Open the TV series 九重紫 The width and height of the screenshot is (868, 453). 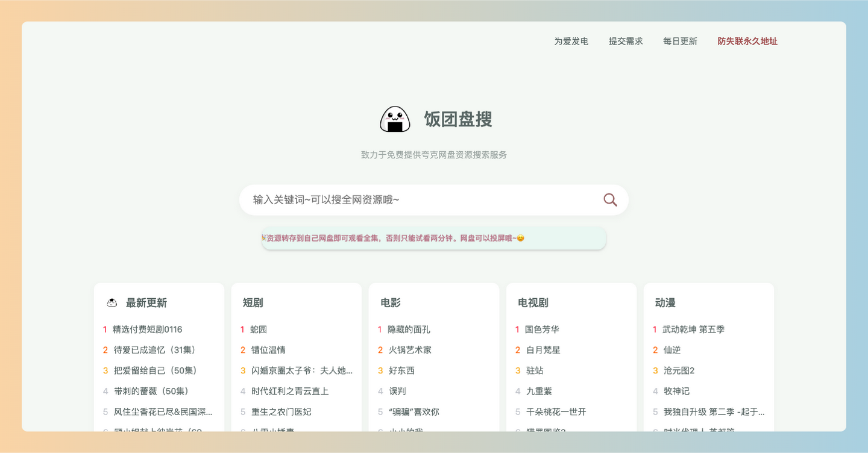pyautogui.click(x=539, y=391)
